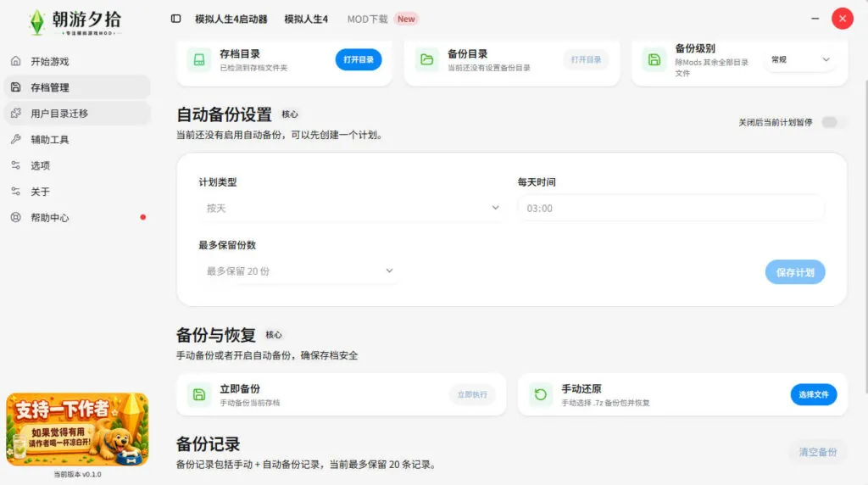Image resolution: width=868 pixels, height=485 pixels.
Task: Open the 备份级别 dropdown showing 常规
Action: point(800,59)
